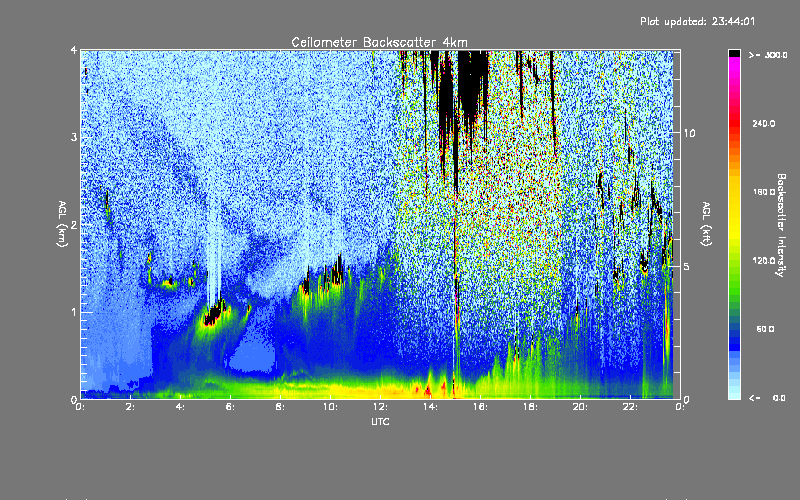Select the 'Ceilometer Backscatter 4km' plot title
This screenshot has width=800, height=500.
[x=379, y=42]
